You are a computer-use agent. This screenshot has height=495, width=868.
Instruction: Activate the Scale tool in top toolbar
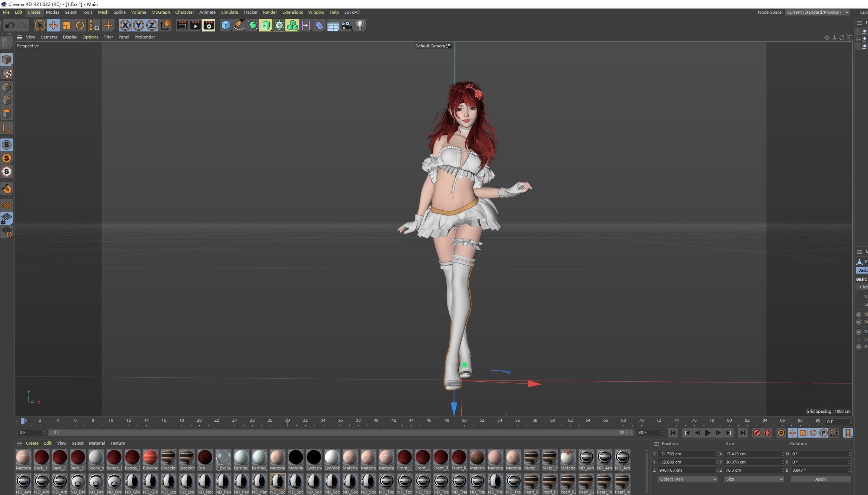(x=67, y=25)
